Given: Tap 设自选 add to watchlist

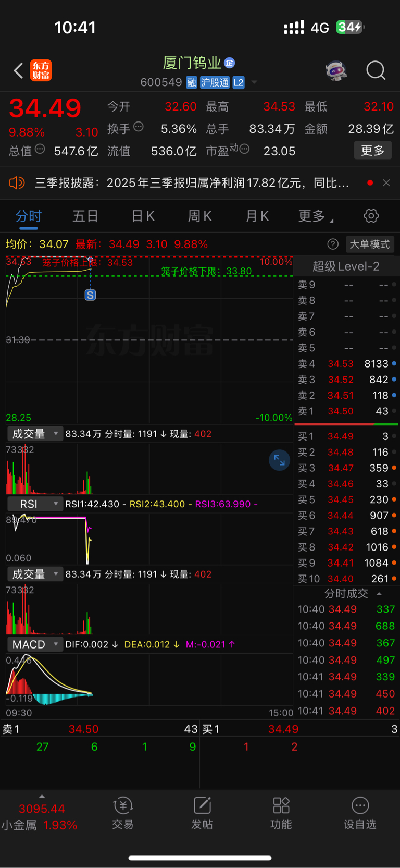Looking at the screenshot, I should [360, 813].
